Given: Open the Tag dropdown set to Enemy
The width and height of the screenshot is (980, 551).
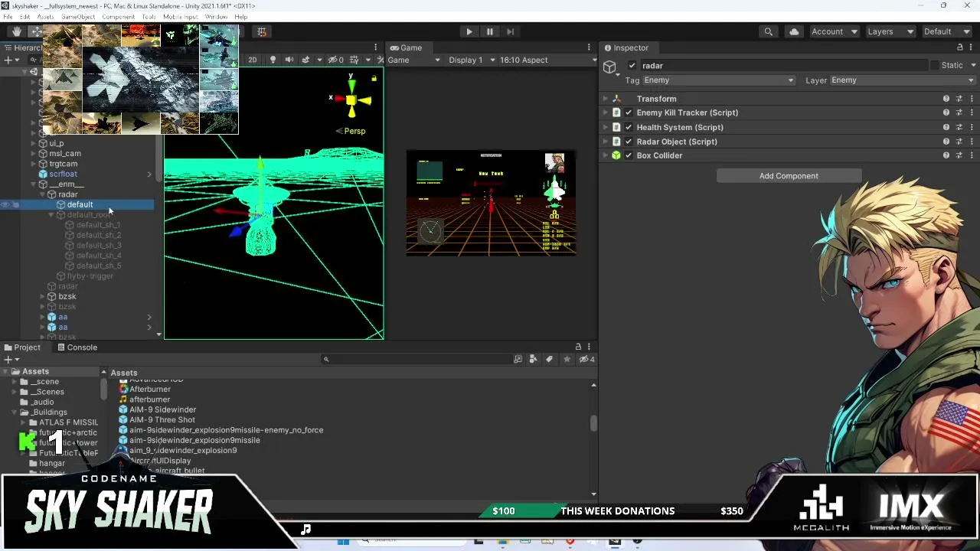Looking at the screenshot, I should point(719,80).
